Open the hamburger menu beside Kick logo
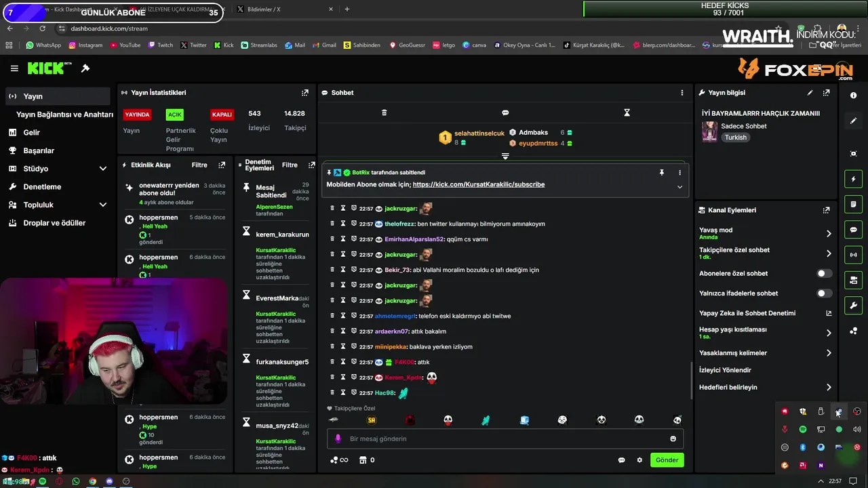This screenshot has height=488, width=868. (x=14, y=68)
